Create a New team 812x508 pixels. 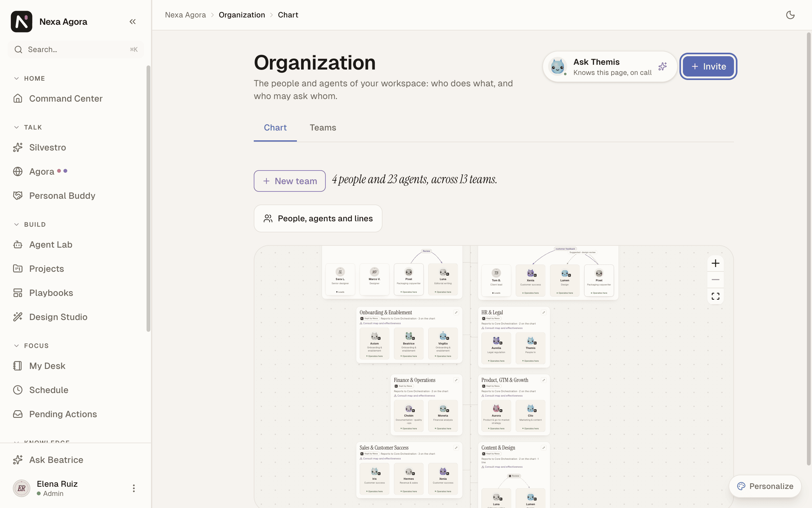(x=290, y=181)
